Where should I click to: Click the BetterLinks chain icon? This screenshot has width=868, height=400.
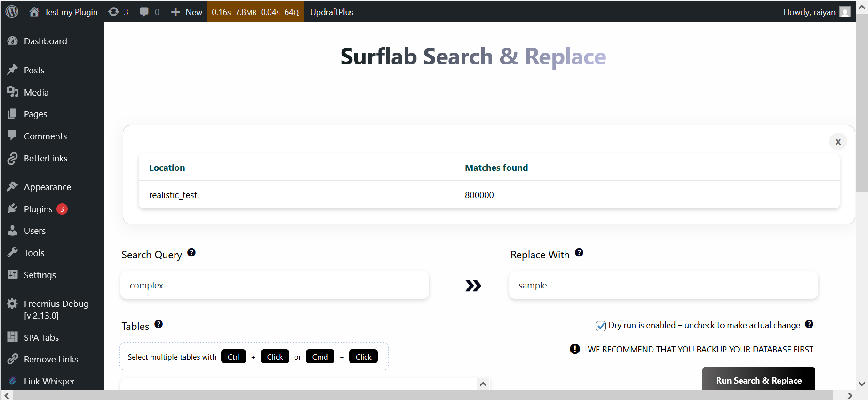[x=13, y=159]
